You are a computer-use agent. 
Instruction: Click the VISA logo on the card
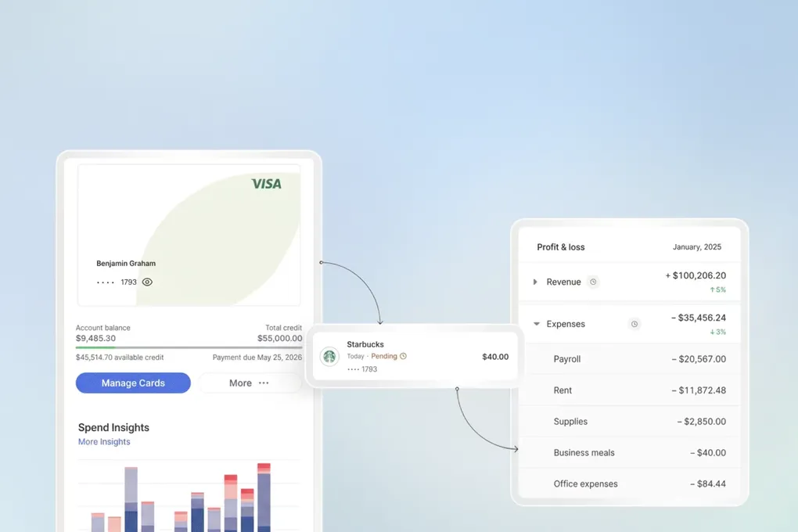[267, 184]
